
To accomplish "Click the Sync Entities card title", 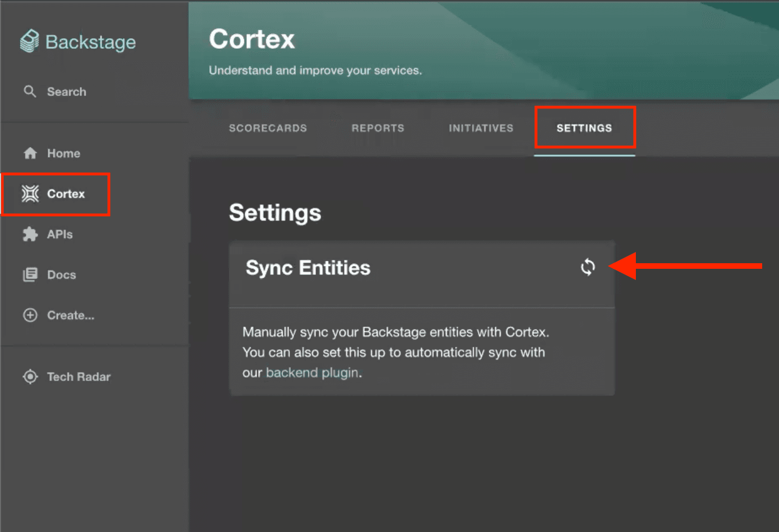I will click(308, 268).
